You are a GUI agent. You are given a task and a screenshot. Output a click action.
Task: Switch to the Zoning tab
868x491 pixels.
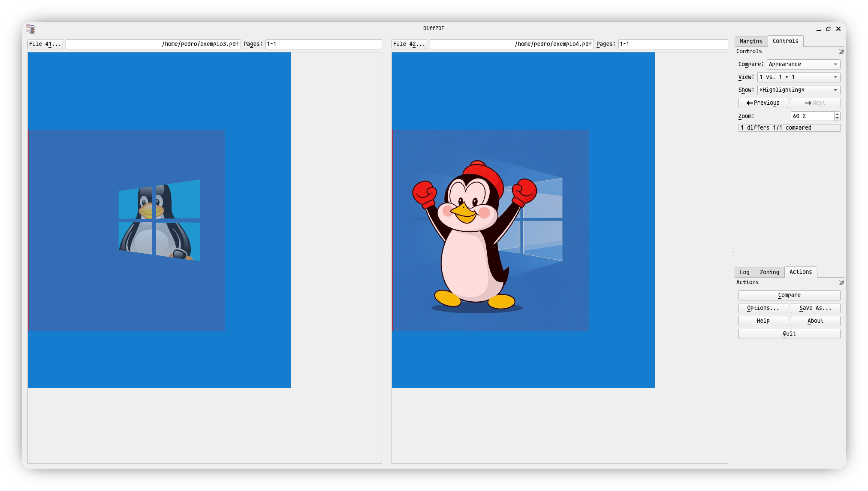(769, 272)
